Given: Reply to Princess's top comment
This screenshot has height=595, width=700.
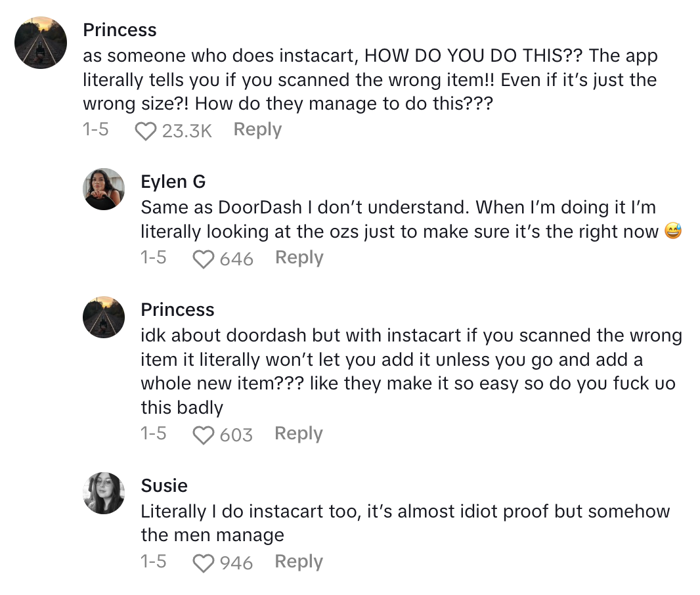Looking at the screenshot, I should click(257, 130).
